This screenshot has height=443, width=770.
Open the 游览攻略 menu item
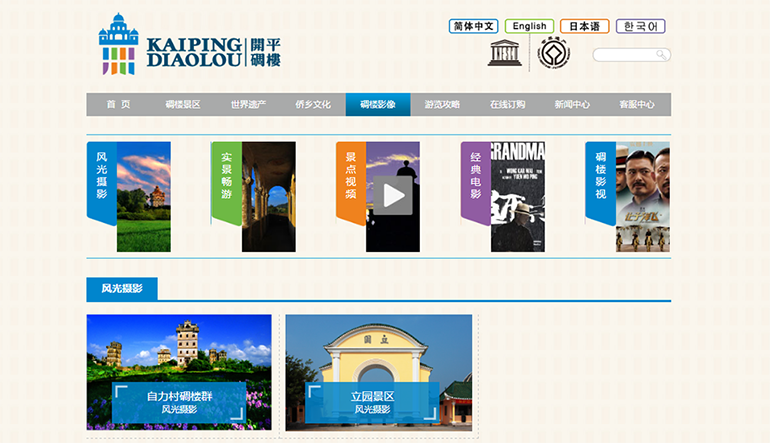point(442,104)
